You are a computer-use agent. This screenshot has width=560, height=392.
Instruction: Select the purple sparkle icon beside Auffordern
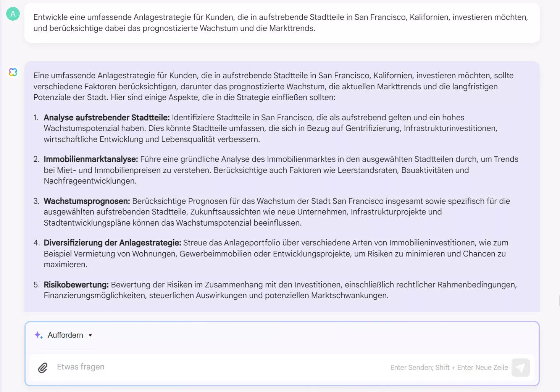[x=38, y=335]
